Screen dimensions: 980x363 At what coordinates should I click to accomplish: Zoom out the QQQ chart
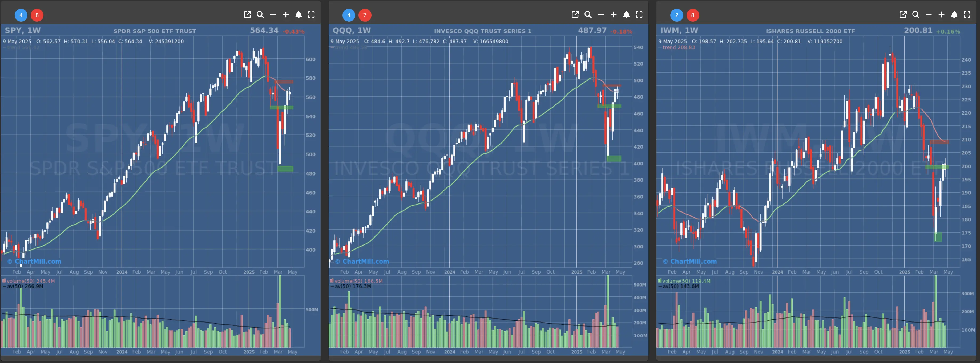coord(601,14)
